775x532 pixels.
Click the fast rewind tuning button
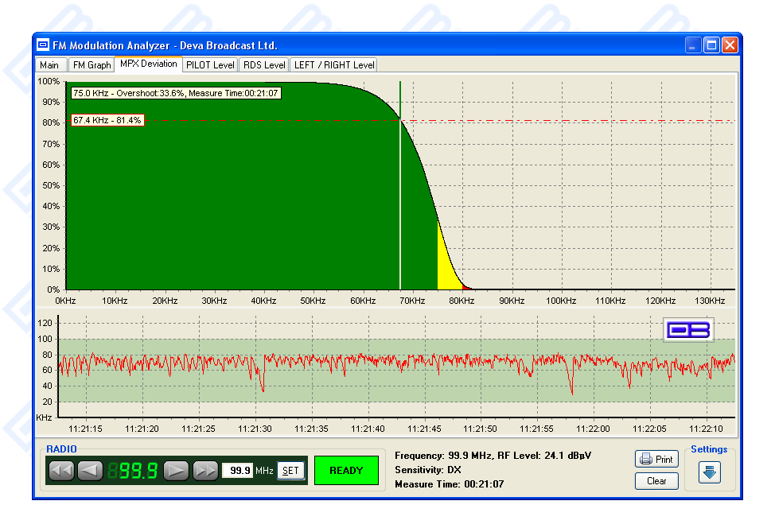click(x=61, y=471)
